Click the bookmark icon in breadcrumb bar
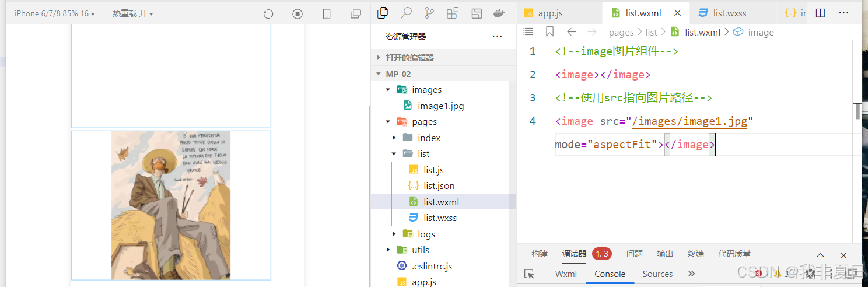The height and width of the screenshot is (287, 868). (549, 32)
